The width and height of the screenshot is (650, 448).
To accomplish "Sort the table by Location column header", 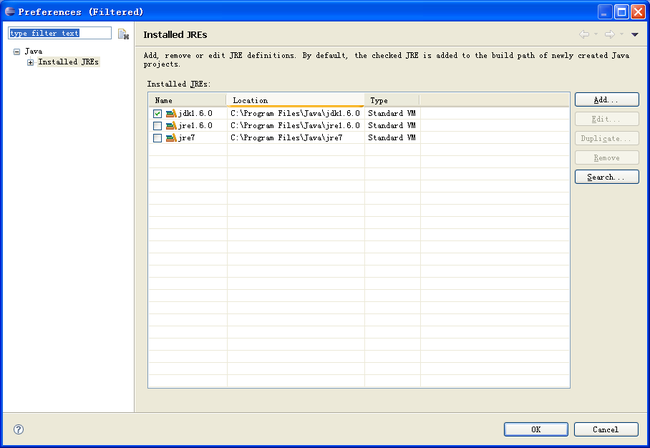I will (x=296, y=100).
